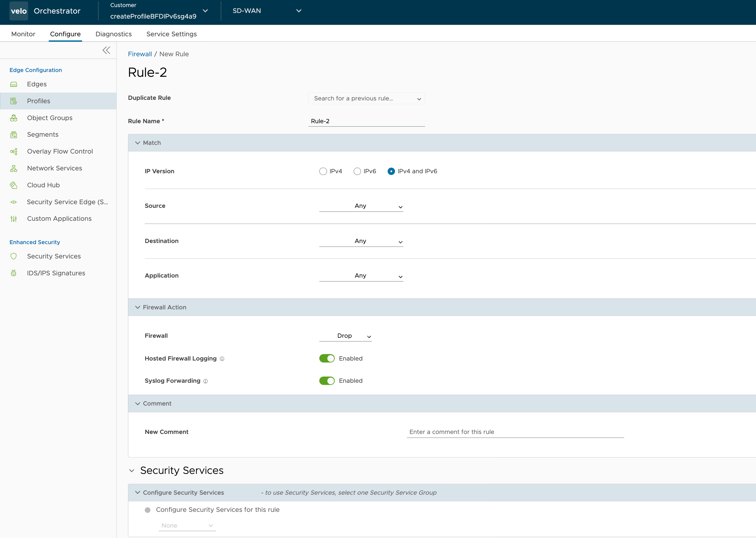Click the Security Service Edge icon
The height and width of the screenshot is (538, 756).
(x=13, y=202)
